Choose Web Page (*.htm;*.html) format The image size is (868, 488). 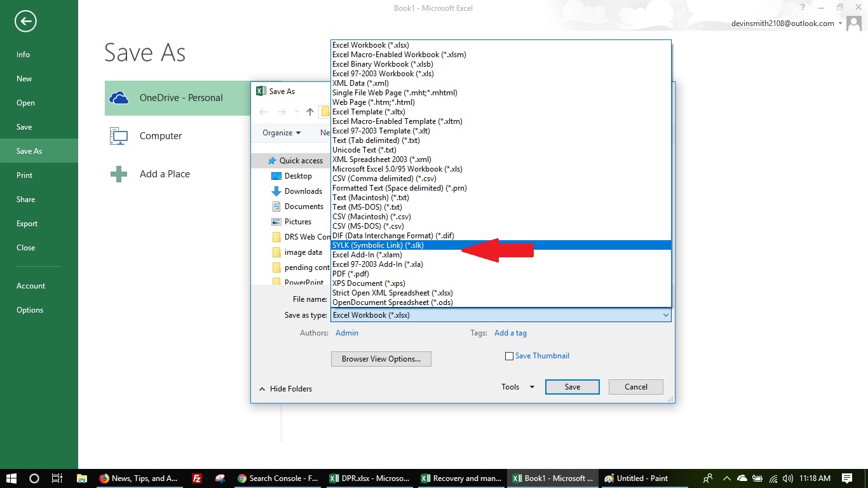501,102
